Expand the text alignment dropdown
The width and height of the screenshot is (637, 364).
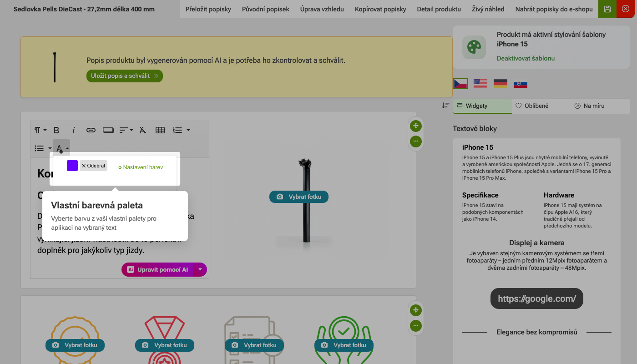(x=126, y=130)
